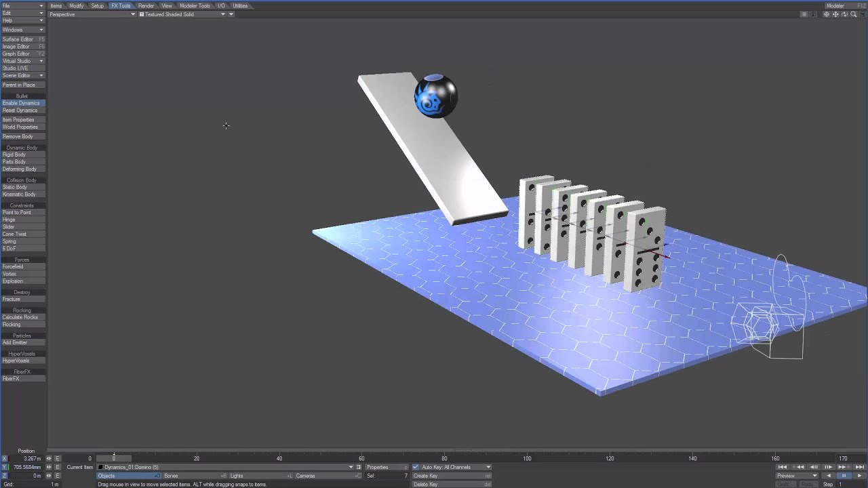
Task: Click the frame slider handle at 0
Action: (114, 458)
